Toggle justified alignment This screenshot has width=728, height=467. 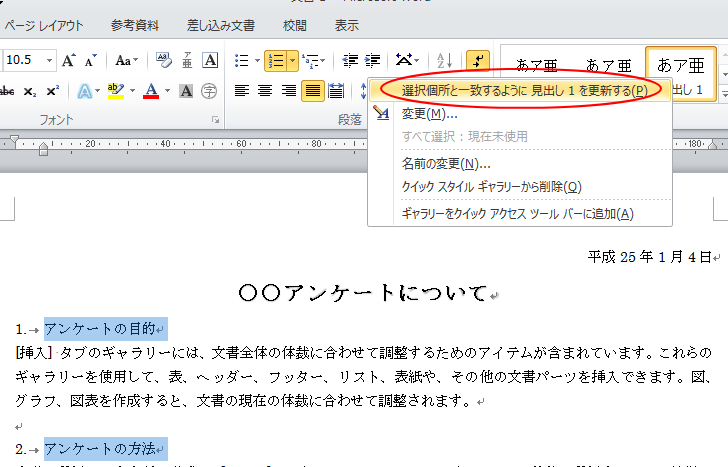[x=312, y=91]
